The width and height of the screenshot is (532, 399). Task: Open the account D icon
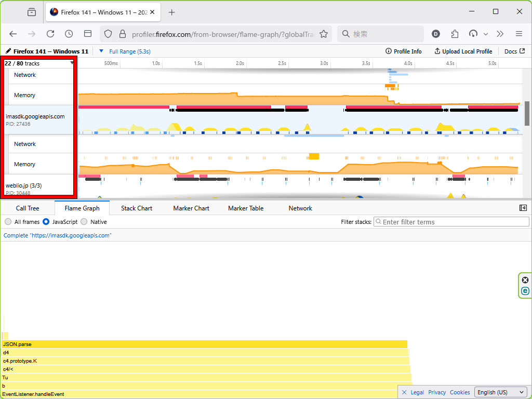point(436,34)
